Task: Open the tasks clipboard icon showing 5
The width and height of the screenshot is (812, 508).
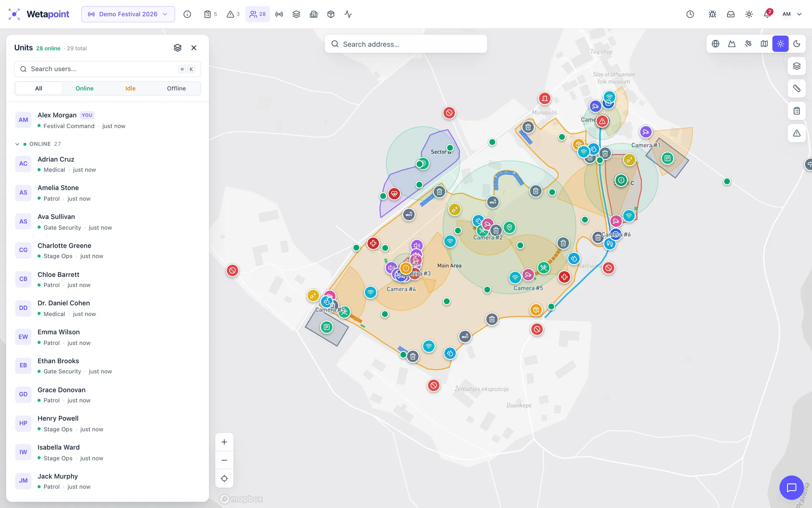Action: [x=210, y=14]
